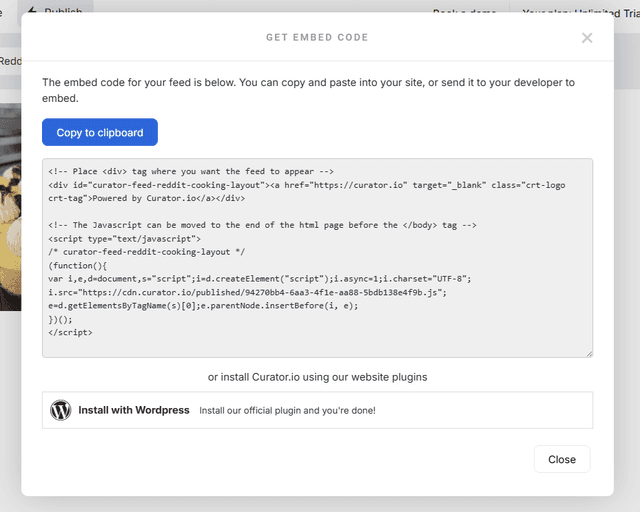This screenshot has width=640, height=512.
Task: Copy embed code to clipboard
Action: pos(100,132)
